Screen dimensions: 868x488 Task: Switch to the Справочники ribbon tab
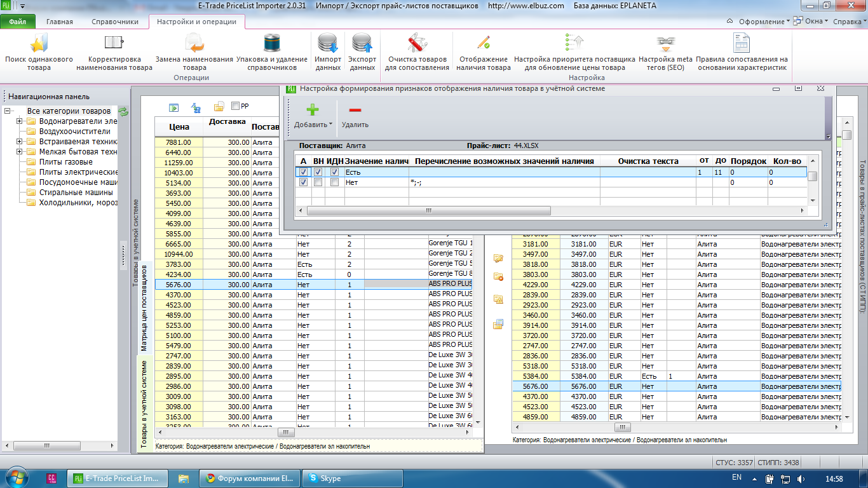(x=115, y=22)
